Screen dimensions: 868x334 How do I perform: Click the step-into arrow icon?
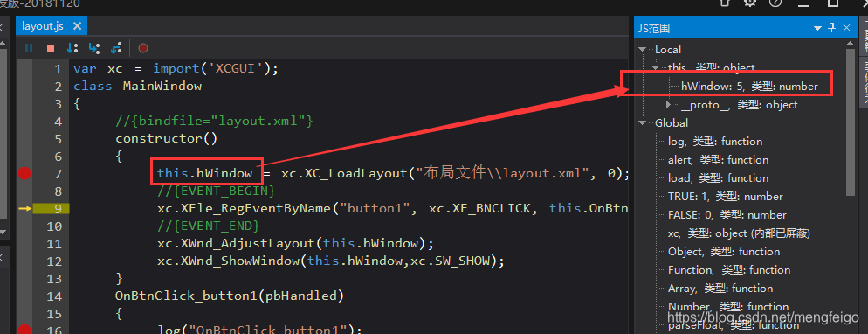[x=94, y=48]
